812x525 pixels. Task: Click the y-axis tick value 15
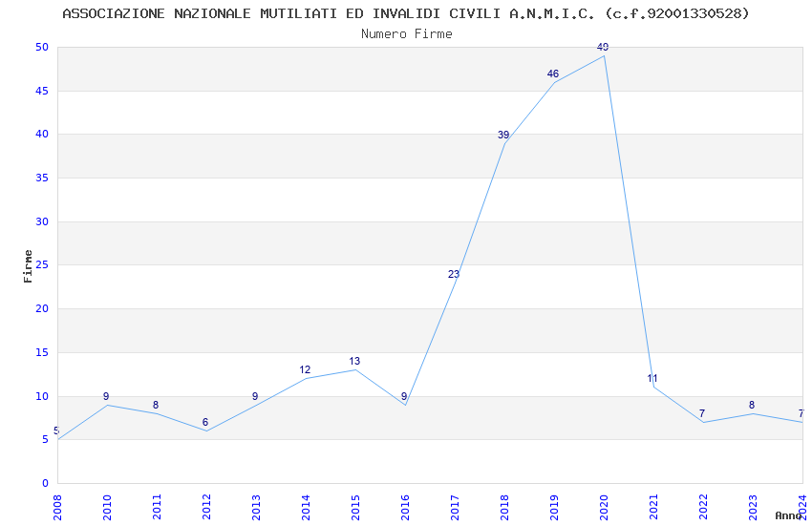[x=42, y=353]
